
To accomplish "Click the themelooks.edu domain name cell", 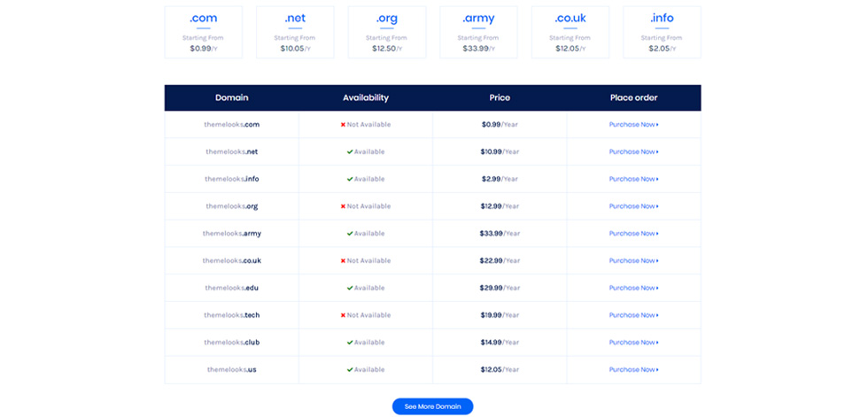I will click(x=231, y=288).
